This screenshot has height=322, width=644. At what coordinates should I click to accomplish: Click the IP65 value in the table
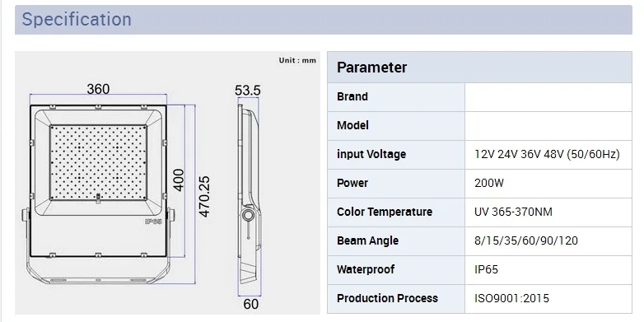[x=486, y=269]
